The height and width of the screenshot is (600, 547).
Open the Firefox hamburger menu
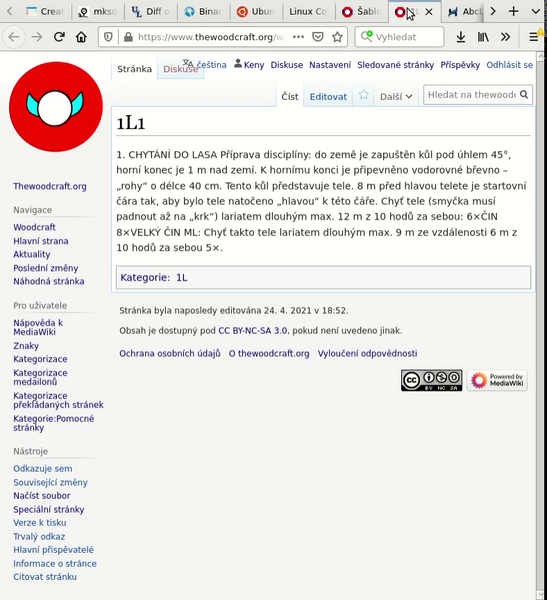[534, 37]
